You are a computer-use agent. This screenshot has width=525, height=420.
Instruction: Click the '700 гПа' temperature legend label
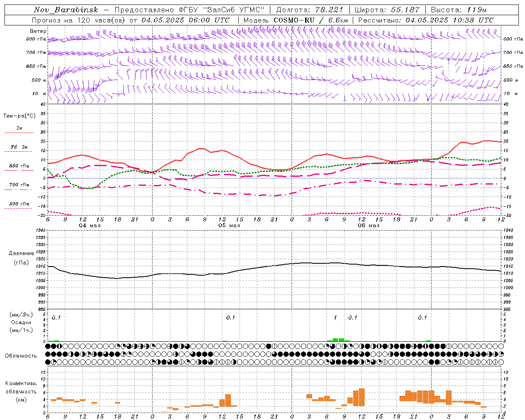tap(19, 185)
